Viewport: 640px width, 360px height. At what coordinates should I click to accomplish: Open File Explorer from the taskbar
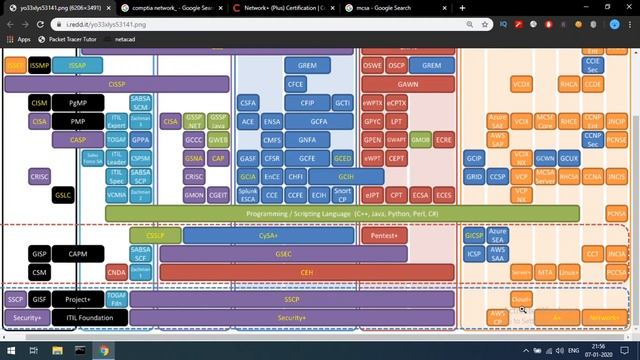(57, 350)
